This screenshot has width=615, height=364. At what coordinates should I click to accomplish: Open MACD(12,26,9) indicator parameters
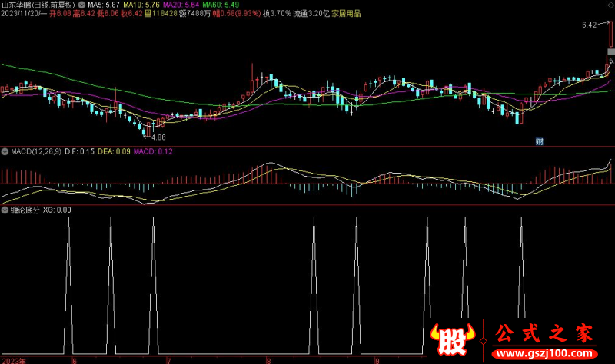pyautogui.click(x=35, y=151)
